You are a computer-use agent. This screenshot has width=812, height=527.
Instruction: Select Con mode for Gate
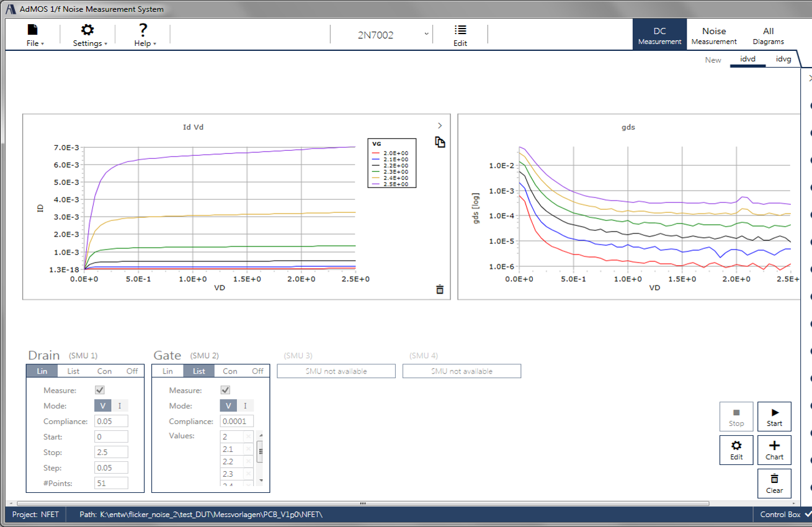coord(230,371)
